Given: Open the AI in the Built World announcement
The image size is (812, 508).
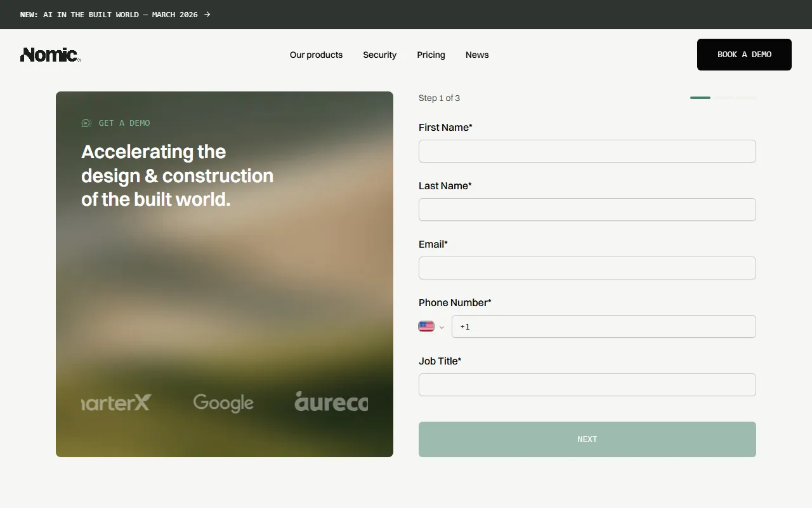Looking at the screenshot, I should pos(109,15).
